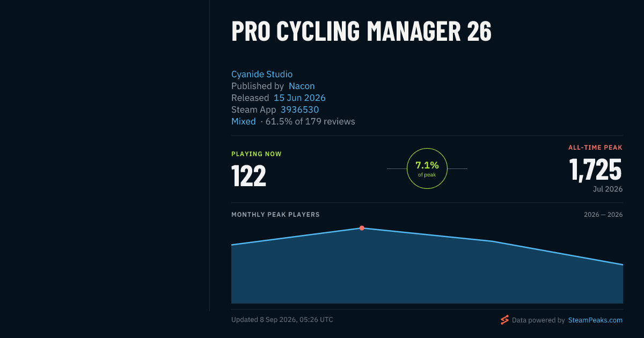This screenshot has width=644, height=338.
Task: Open the Cyanide Studio developer link
Action: (x=262, y=74)
